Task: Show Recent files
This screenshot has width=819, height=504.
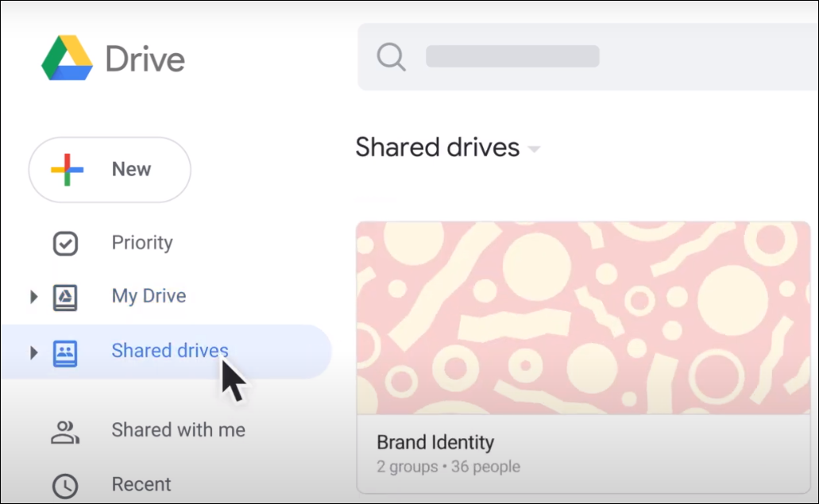Action: [x=141, y=484]
